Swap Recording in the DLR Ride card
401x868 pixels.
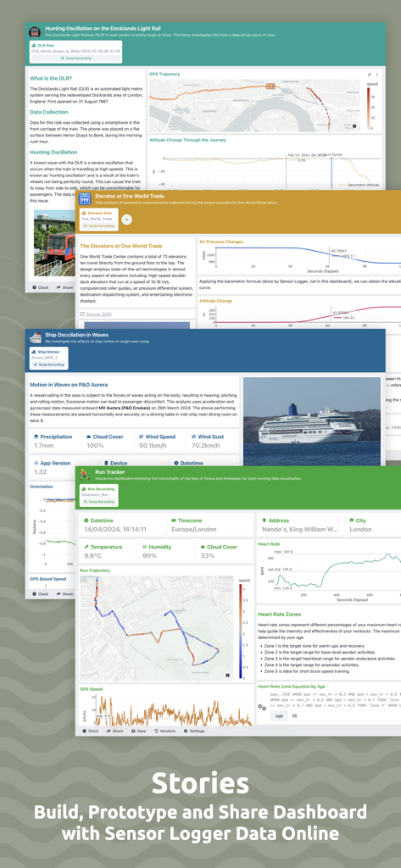coord(75,58)
